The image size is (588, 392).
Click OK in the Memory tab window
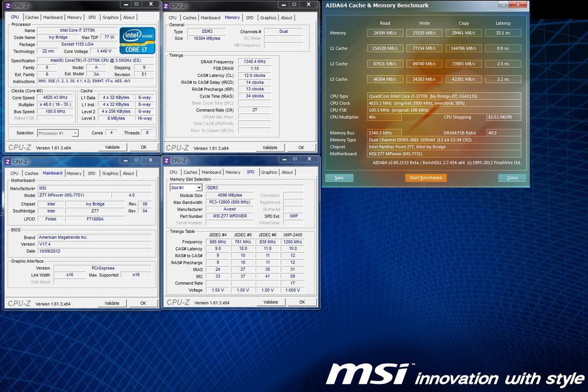(x=301, y=148)
